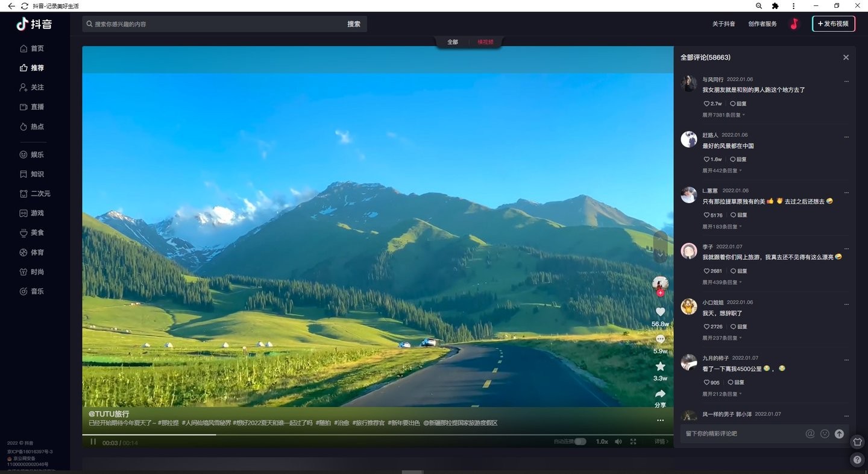Toggle the 自动连播 autoplay switch
The width and height of the screenshot is (868, 474).
coord(579,441)
